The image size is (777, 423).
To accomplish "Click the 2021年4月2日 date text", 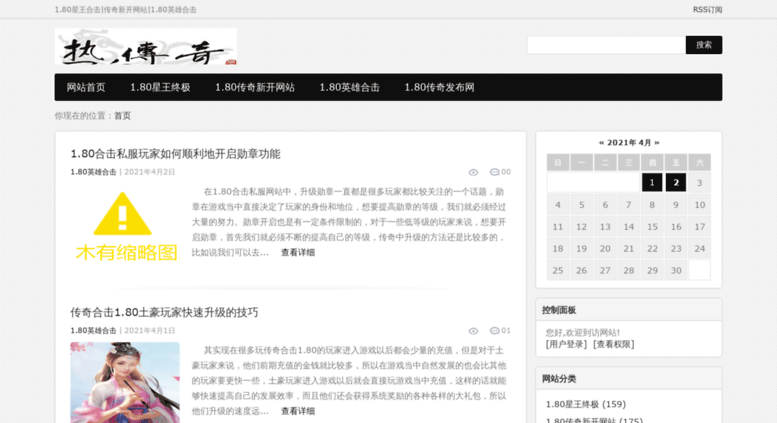I will pyautogui.click(x=150, y=172).
